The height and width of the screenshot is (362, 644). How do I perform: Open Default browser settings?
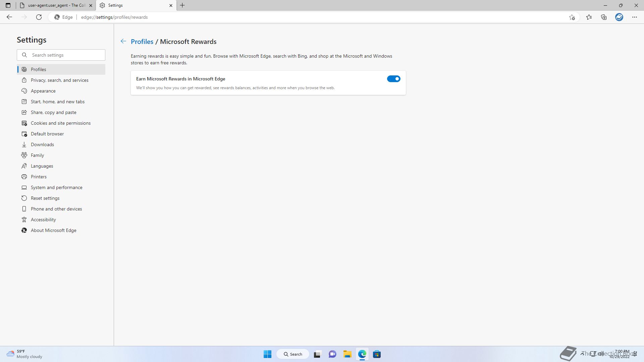click(x=61, y=134)
